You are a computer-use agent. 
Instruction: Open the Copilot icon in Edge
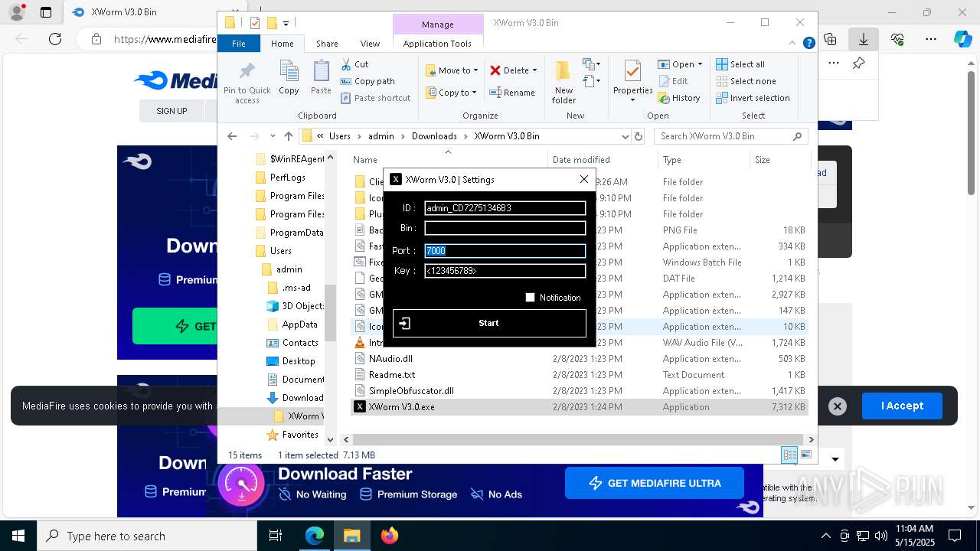tap(962, 39)
